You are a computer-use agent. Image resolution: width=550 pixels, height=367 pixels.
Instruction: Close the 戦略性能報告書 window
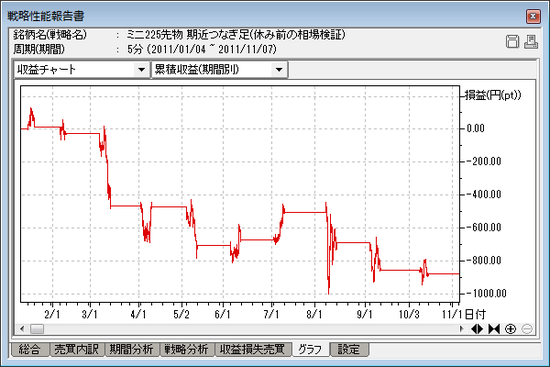pyautogui.click(x=533, y=16)
